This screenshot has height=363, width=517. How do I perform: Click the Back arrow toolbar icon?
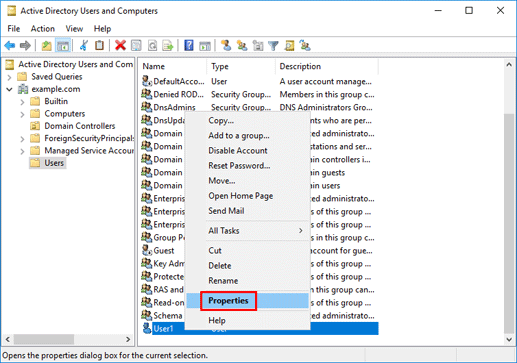pos(10,45)
